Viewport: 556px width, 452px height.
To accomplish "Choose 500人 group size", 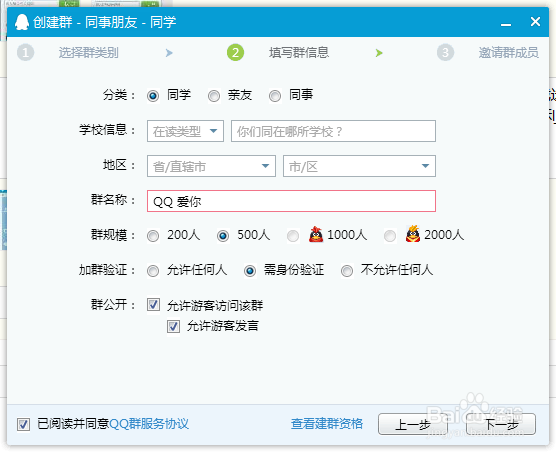I will tap(223, 236).
